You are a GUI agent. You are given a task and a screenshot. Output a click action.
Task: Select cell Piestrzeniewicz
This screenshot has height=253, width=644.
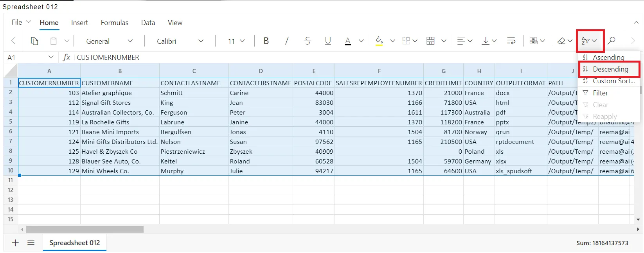click(194, 151)
